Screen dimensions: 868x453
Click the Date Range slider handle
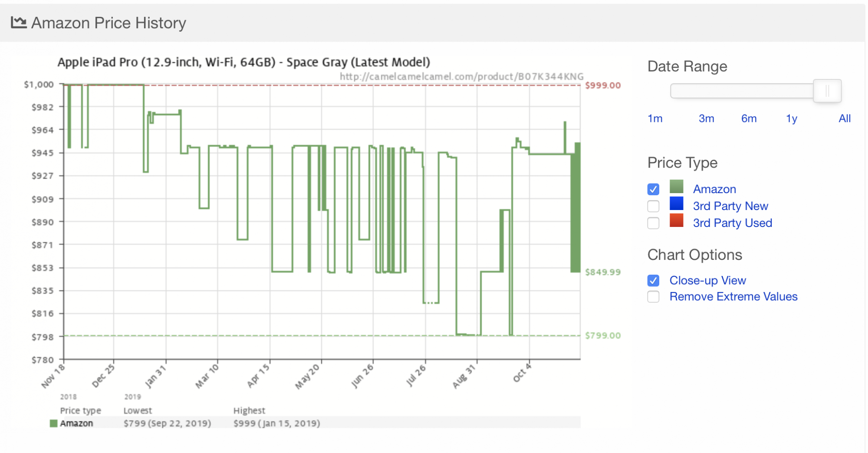[827, 91]
